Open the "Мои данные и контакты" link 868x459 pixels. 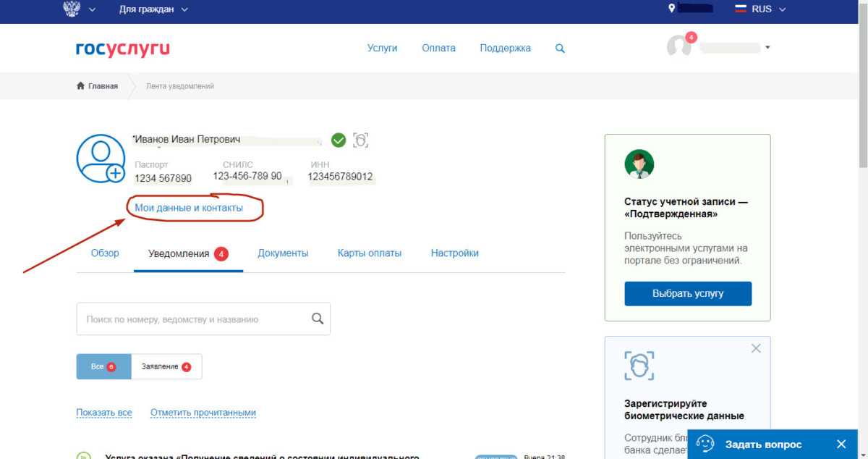[189, 208]
